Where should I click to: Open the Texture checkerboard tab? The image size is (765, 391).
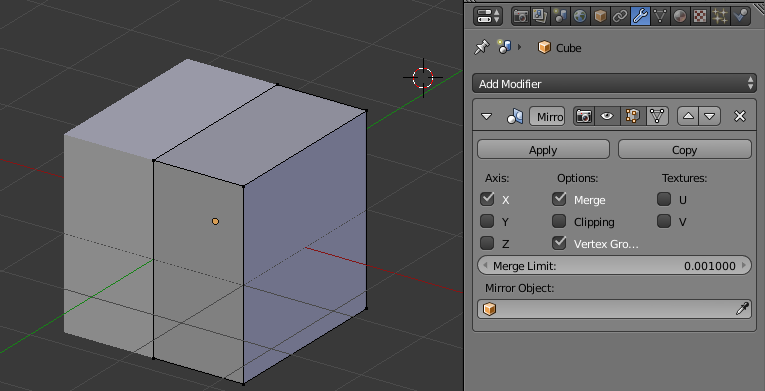click(700, 16)
